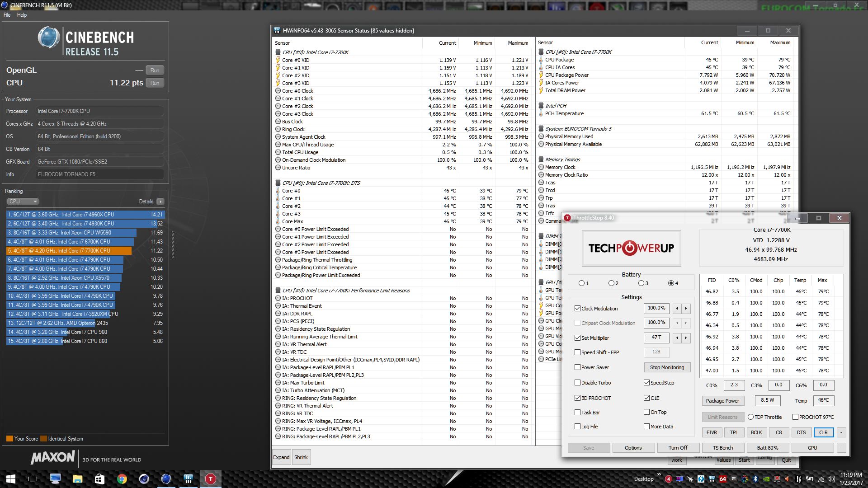Run the Cinebench CPU test
The width and height of the screenshot is (868, 488).
pos(155,83)
